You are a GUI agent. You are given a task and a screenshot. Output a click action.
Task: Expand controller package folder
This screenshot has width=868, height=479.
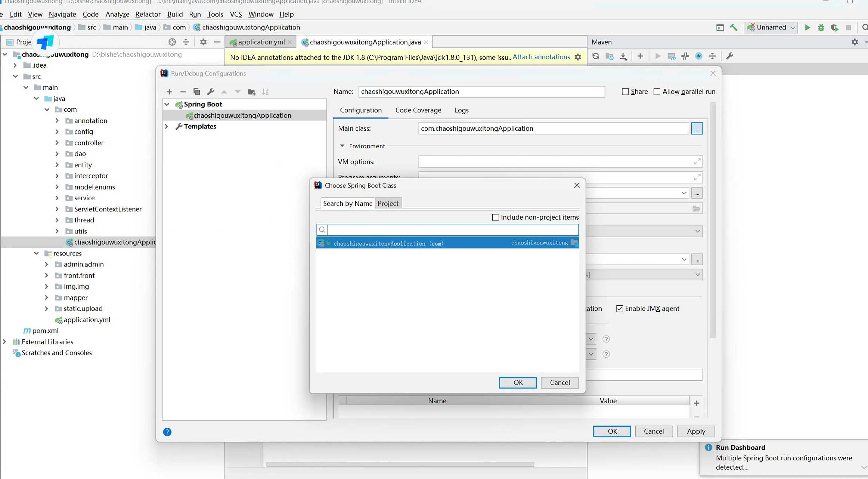pos(57,143)
